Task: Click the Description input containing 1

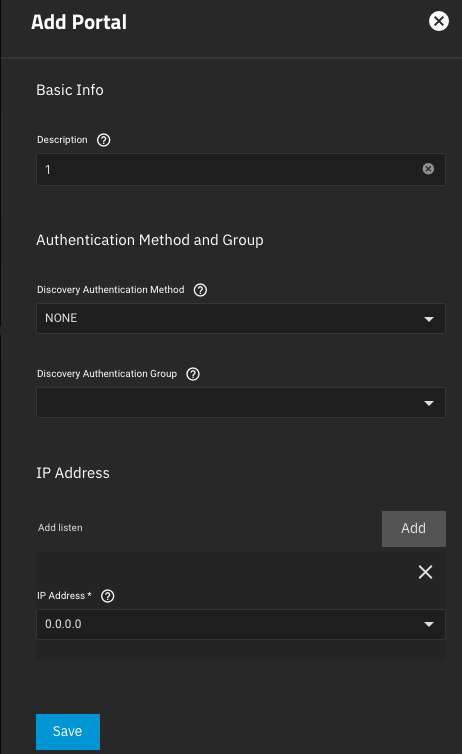Action: point(241,169)
